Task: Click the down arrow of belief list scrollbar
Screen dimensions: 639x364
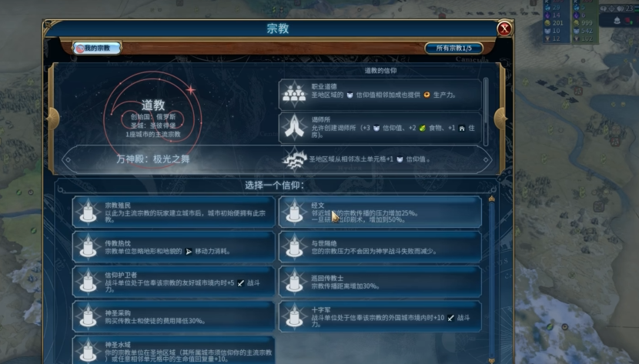Action: (x=491, y=361)
